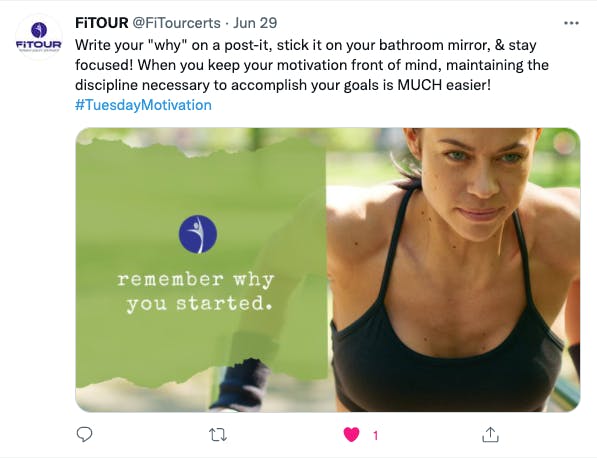Click the reply speech bubble icon
The height and width of the screenshot is (458, 597).
(84, 434)
